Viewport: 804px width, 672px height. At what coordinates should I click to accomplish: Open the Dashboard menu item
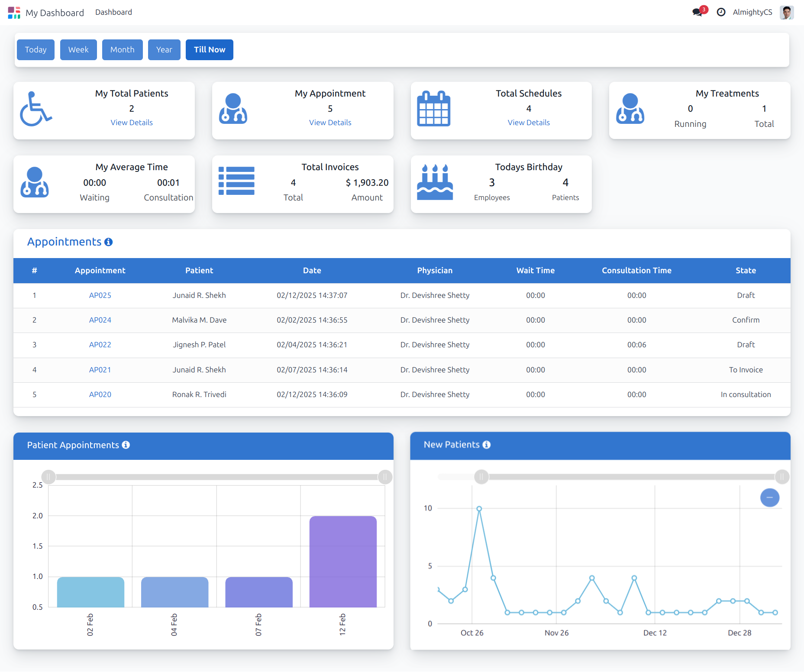click(113, 12)
